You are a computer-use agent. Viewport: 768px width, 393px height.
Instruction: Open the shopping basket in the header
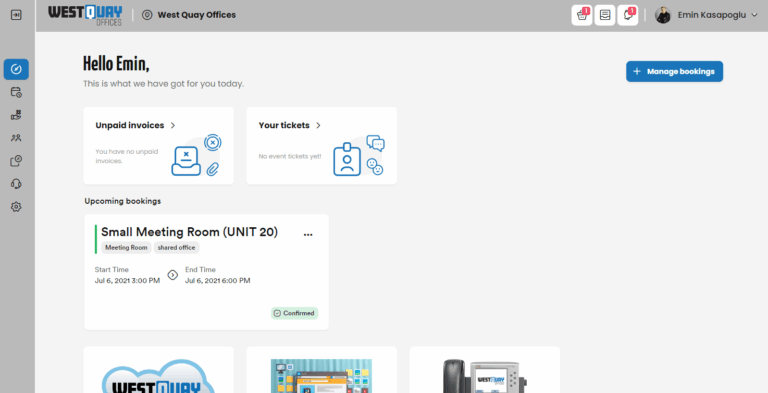(582, 15)
